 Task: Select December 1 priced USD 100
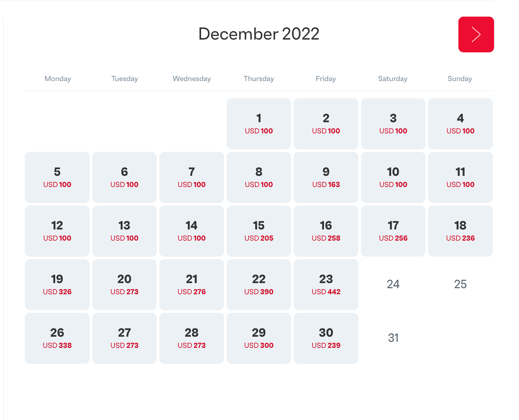(x=259, y=124)
